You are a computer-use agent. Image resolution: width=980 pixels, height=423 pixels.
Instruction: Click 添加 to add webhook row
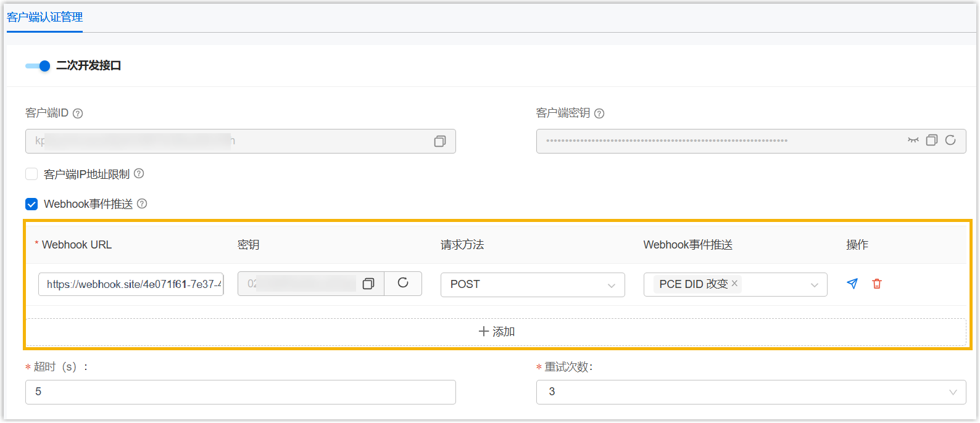pyautogui.click(x=496, y=332)
